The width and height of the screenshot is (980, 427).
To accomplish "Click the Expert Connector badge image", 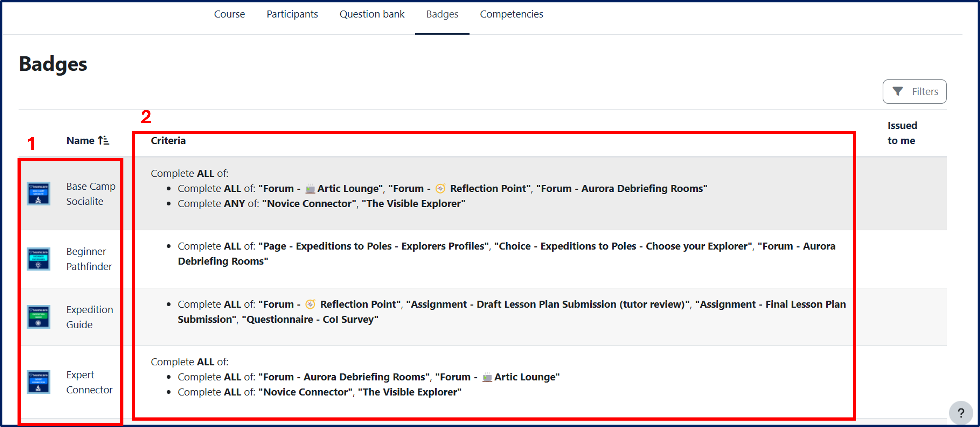I will pos(38,382).
